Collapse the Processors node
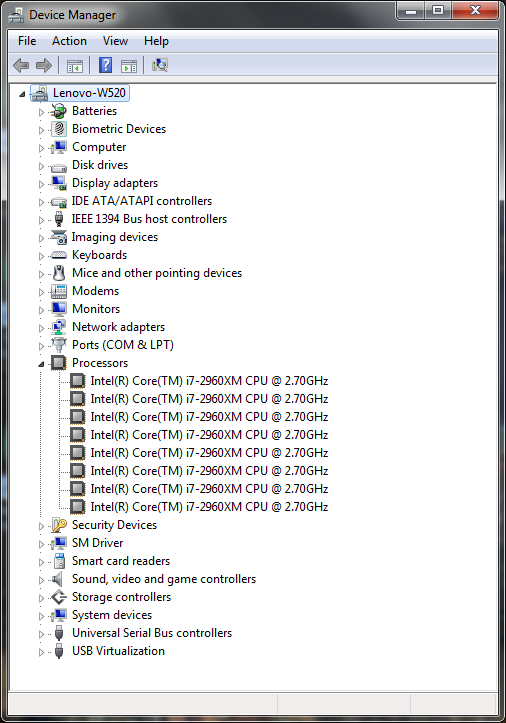Image resolution: width=506 pixels, height=723 pixels. point(41,364)
